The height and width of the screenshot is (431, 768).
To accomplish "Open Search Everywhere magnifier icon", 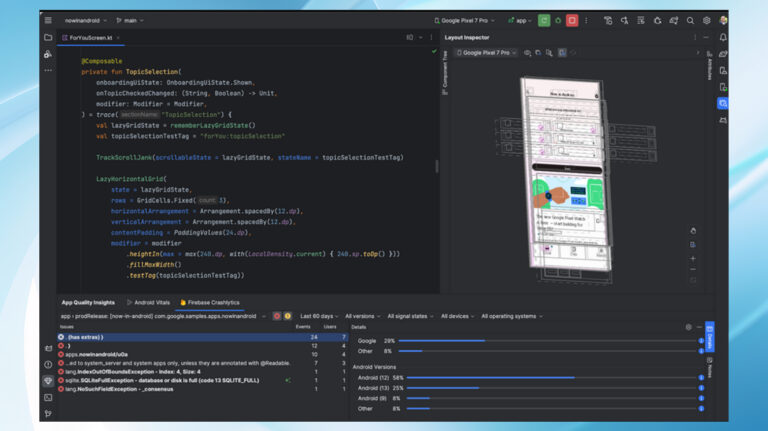I will [690, 20].
